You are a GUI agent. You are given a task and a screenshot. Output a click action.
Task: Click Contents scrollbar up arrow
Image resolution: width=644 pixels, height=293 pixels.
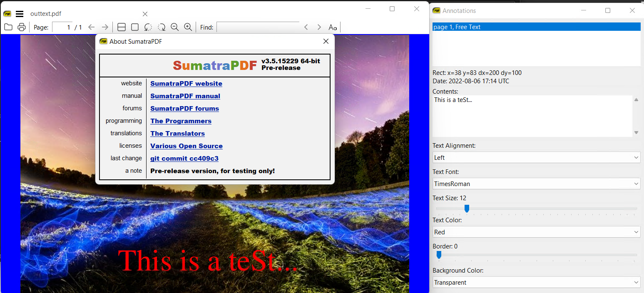pos(636,100)
